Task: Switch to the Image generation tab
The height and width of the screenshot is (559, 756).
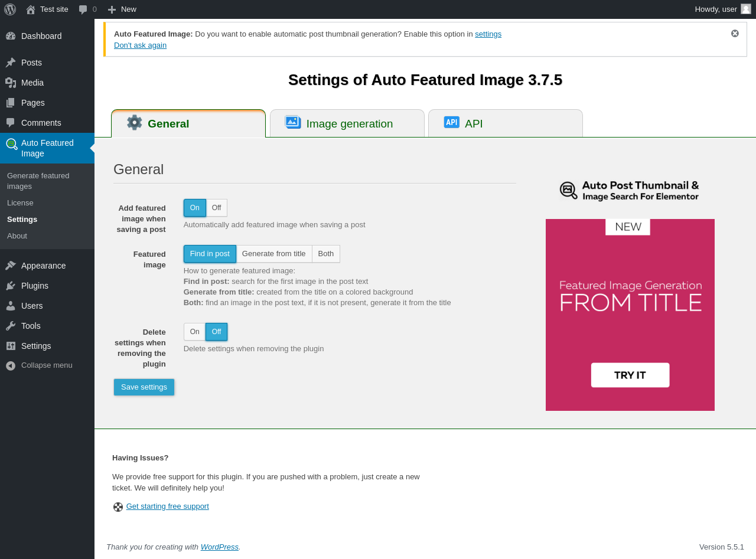Action: [x=347, y=124]
